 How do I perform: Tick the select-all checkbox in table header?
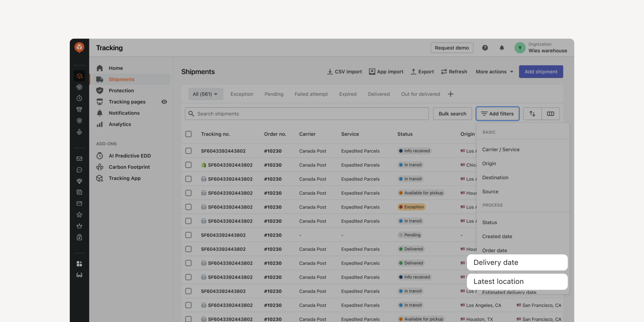(x=188, y=134)
